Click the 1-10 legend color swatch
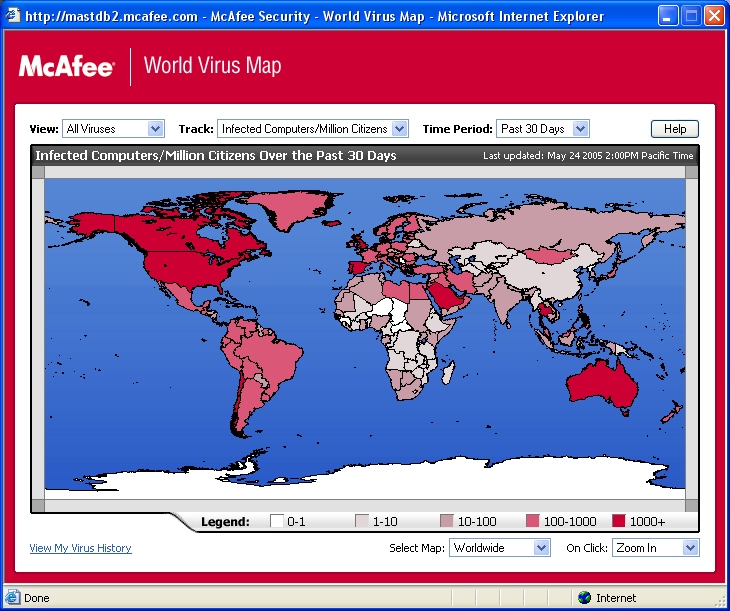730x611 pixels. pos(362,521)
